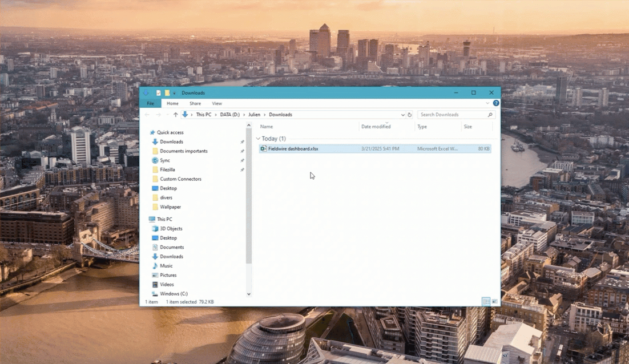Open Sync in Quick access

point(165,160)
